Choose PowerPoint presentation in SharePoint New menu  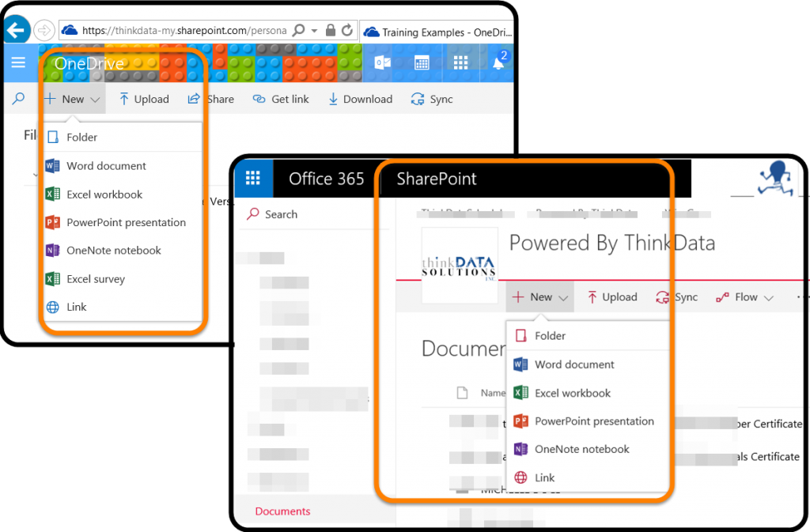[588, 421]
